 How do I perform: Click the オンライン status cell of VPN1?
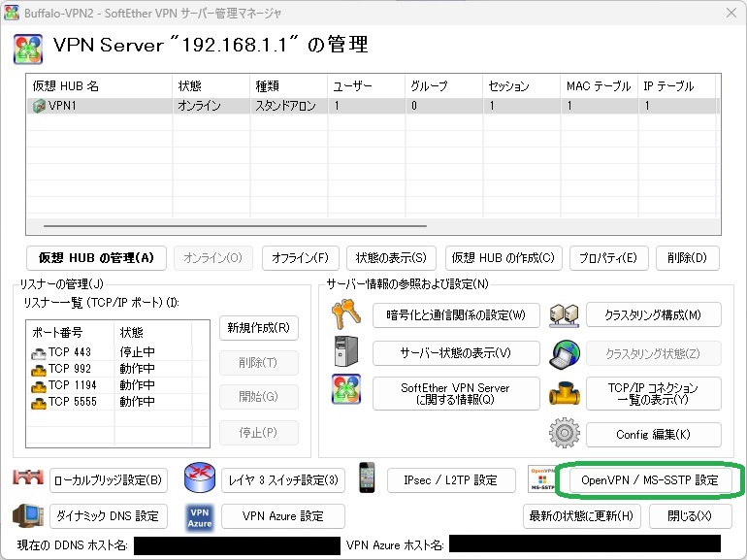(199, 106)
